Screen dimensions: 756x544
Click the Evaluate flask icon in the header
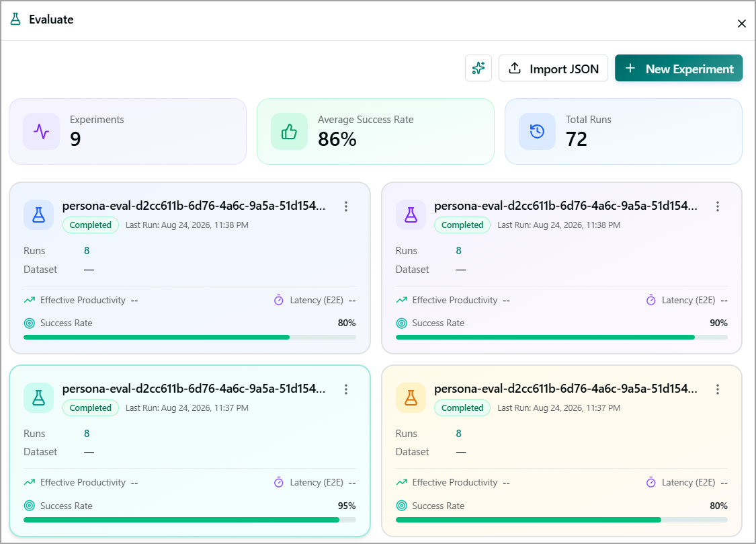tap(15, 20)
